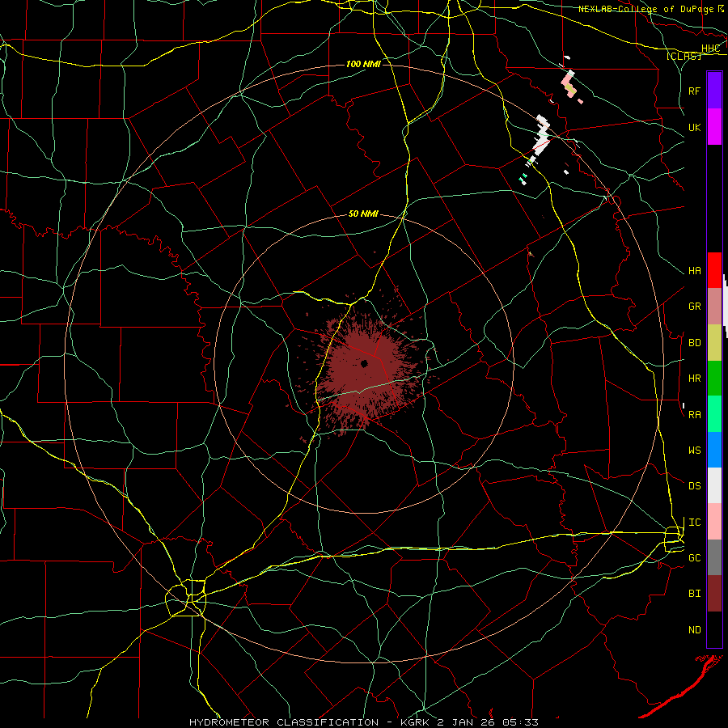Select the BD yellow legend swatch
The height and width of the screenshot is (728, 728).
[x=714, y=343]
